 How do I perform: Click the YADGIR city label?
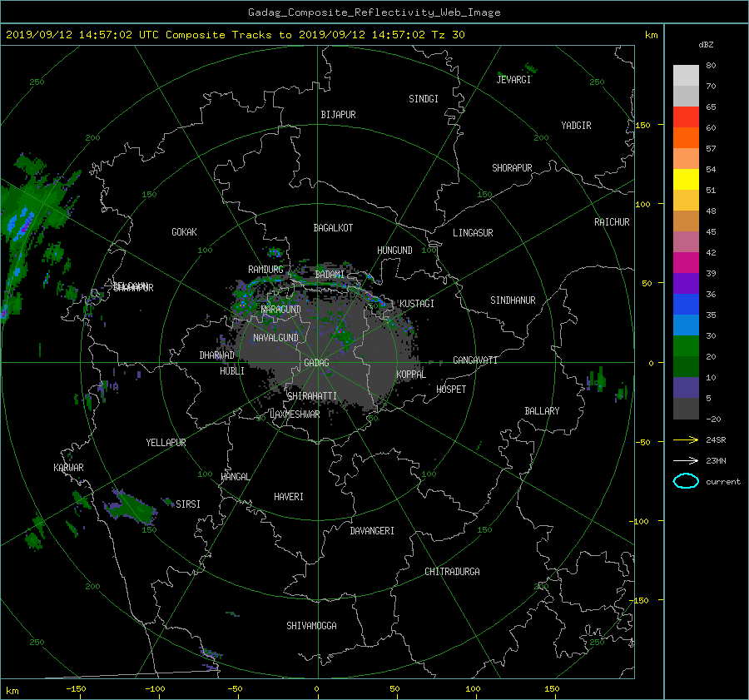(576, 126)
